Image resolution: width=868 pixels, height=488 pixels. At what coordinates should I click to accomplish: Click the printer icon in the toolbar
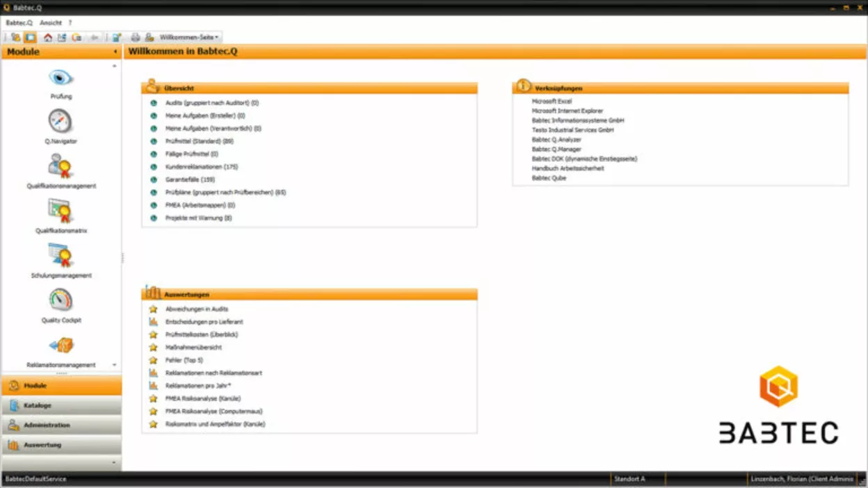click(x=136, y=38)
